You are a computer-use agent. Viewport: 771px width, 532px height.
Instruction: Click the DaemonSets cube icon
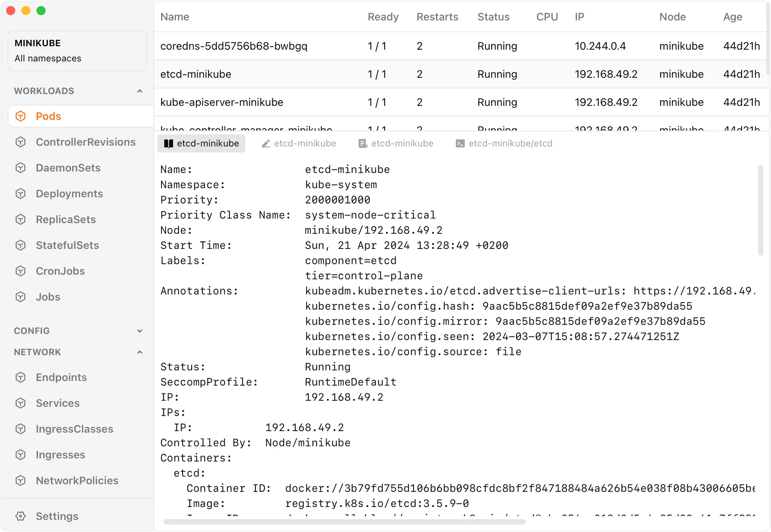(x=20, y=168)
